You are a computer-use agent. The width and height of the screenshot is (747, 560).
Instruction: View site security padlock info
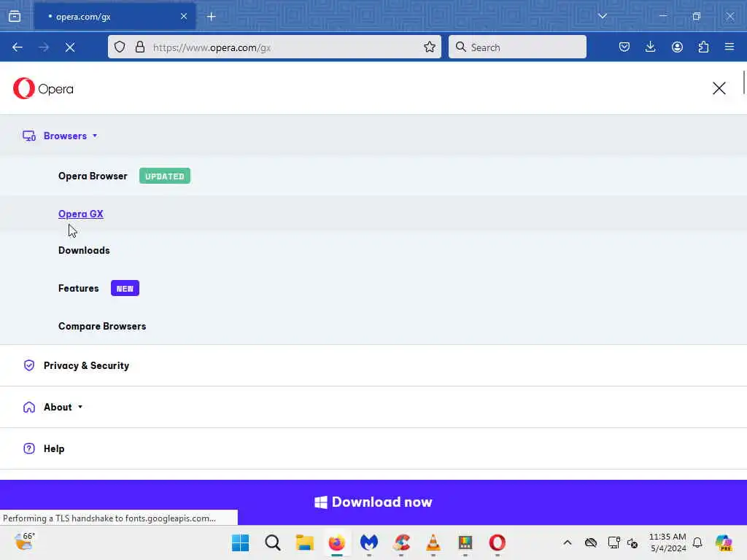point(140,47)
